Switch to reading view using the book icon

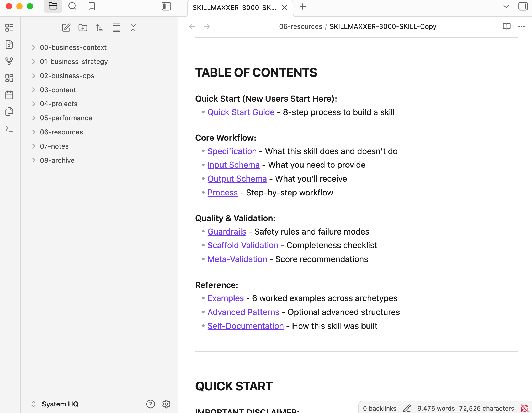(x=507, y=26)
